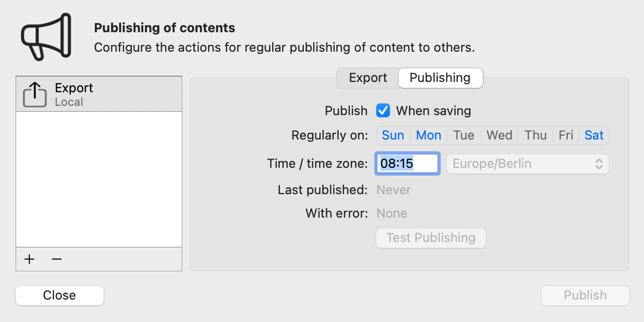Click the Publish button

585,296
